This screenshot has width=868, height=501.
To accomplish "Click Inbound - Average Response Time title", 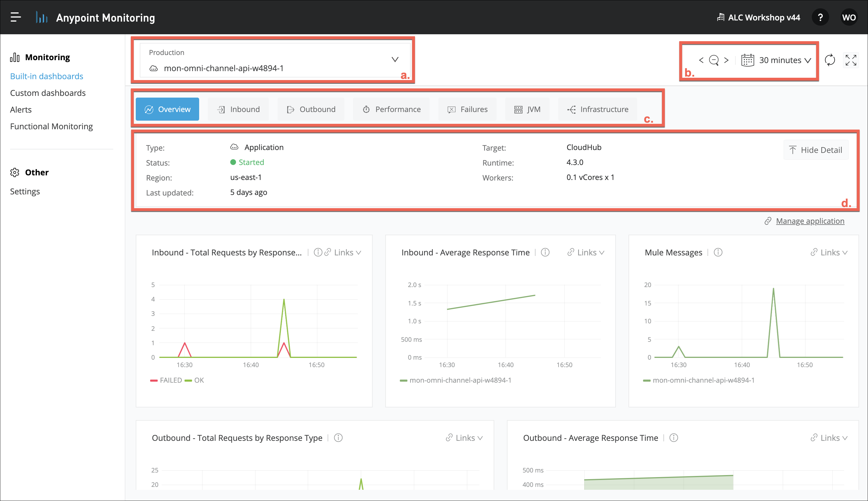I will click(x=465, y=252).
